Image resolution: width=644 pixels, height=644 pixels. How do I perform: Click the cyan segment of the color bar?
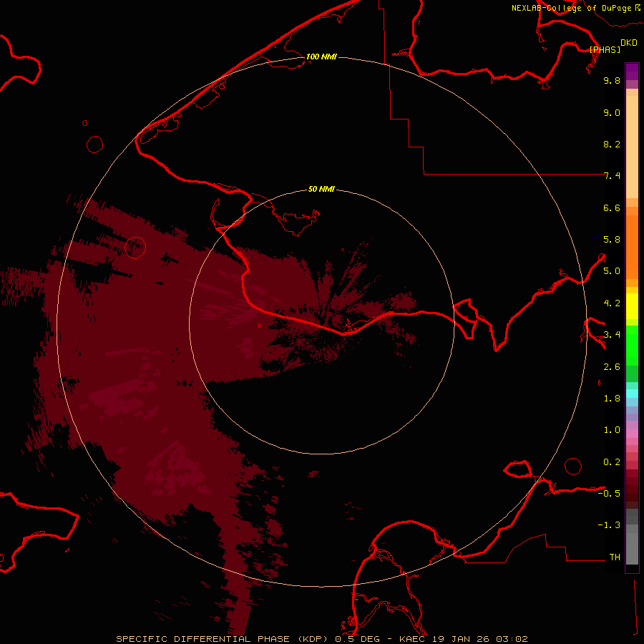pos(632,394)
